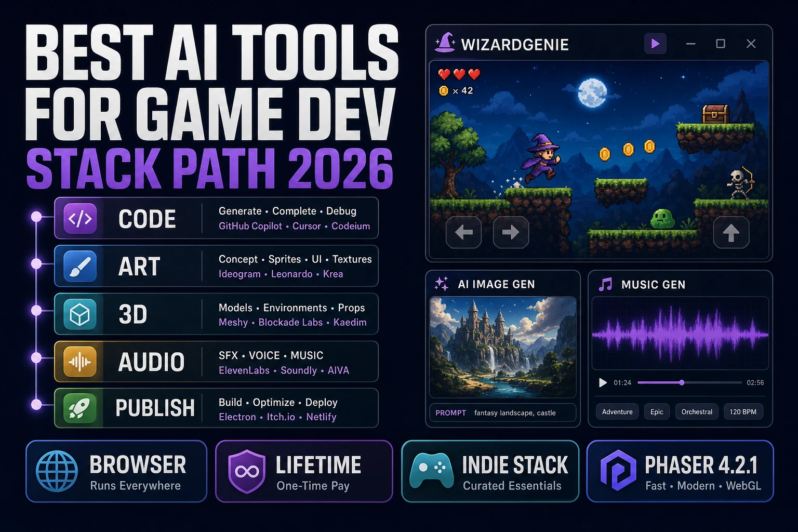Click the three hearts health indicator
The height and width of the screenshot is (532, 798).
coord(459,74)
